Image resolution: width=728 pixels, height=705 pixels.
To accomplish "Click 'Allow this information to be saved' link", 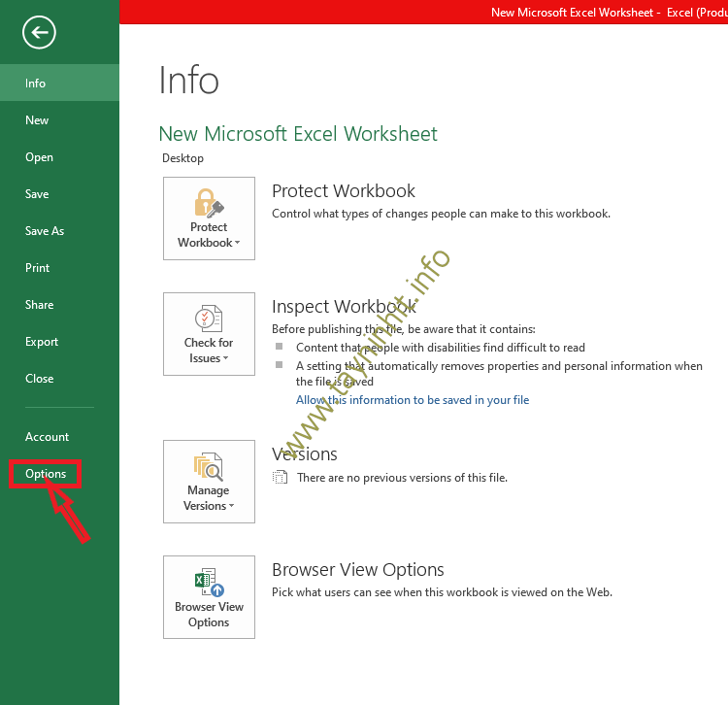I will point(413,400).
